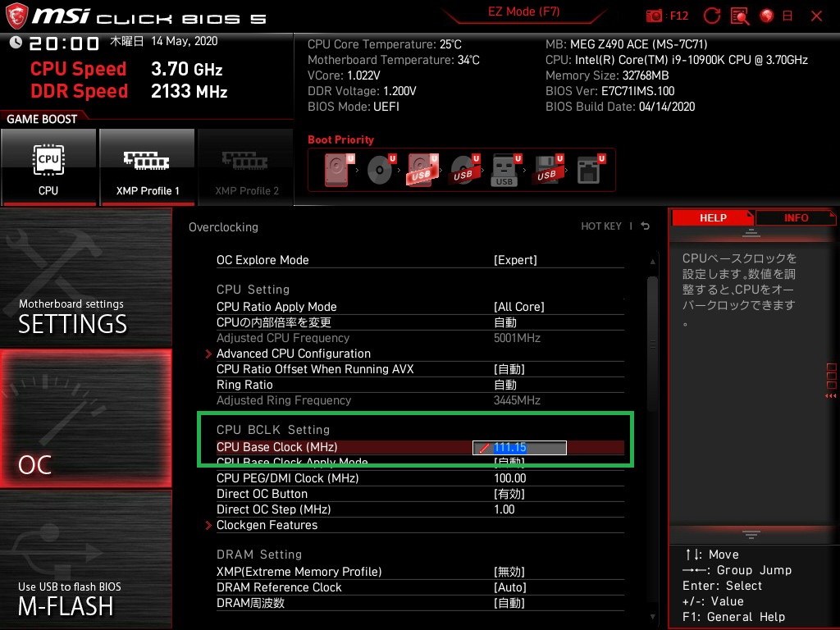Switch to EZ Mode (F7)

coord(524,11)
